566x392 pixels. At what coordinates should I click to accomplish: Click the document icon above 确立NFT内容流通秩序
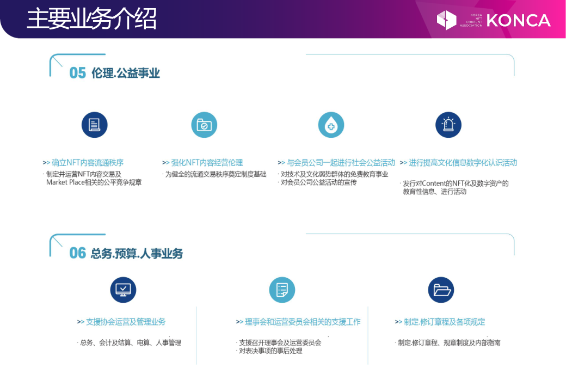(95, 125)
